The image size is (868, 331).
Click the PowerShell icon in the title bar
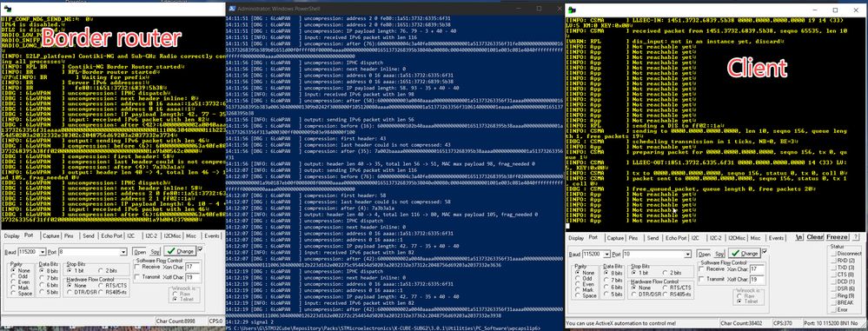[x=232, y=9]
